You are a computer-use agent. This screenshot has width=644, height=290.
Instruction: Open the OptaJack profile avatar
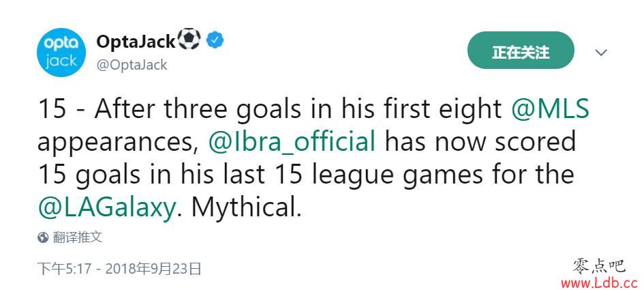click(x=61, y=53)
